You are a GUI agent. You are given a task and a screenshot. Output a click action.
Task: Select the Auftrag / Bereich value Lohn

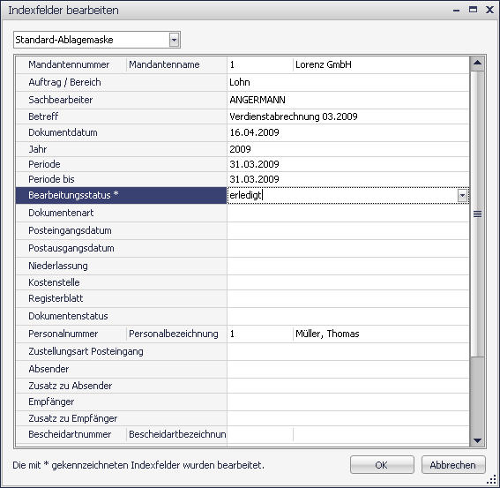[x=348, y=82]
